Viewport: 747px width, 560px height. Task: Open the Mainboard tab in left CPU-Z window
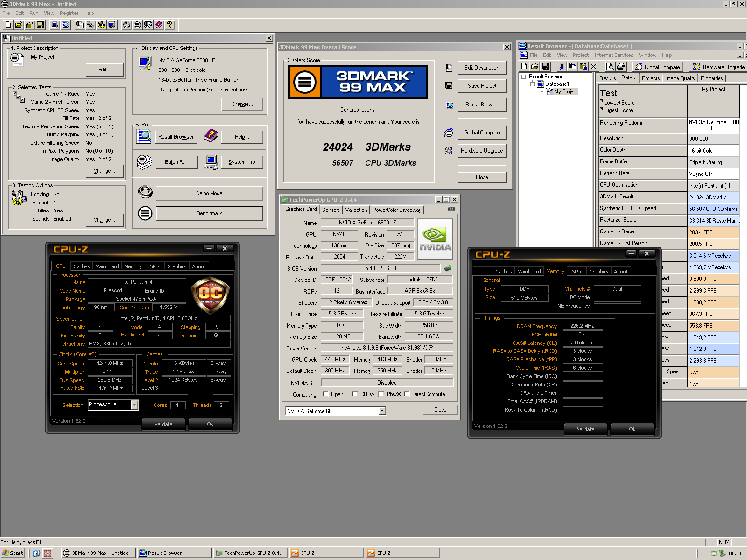[x=107, y=266]
